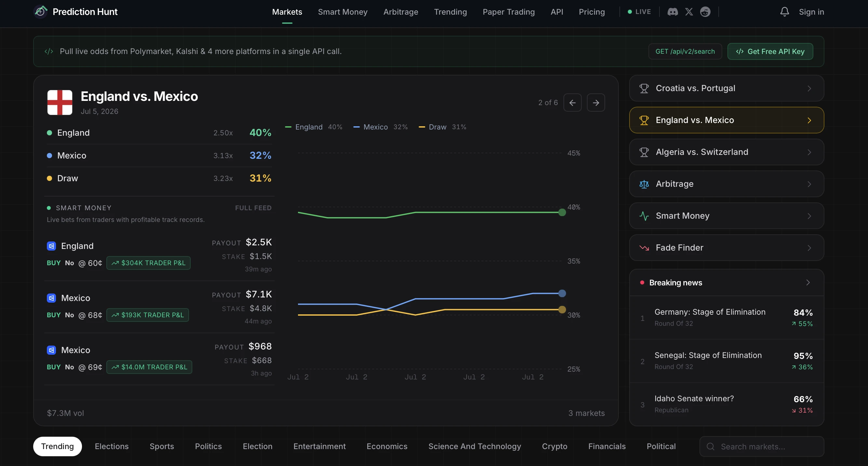
Task: Open the Croatia vs. Portugal chevron
Action: click(x=809, y=88)
